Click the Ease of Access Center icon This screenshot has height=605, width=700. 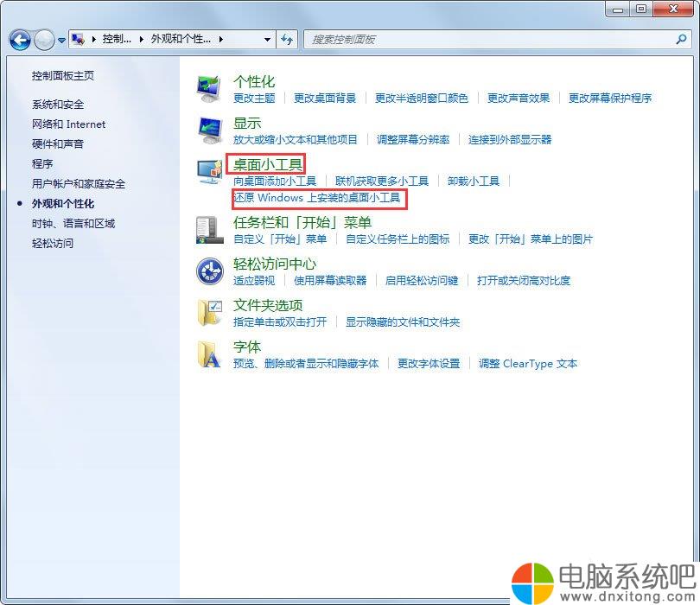point(210,271)
